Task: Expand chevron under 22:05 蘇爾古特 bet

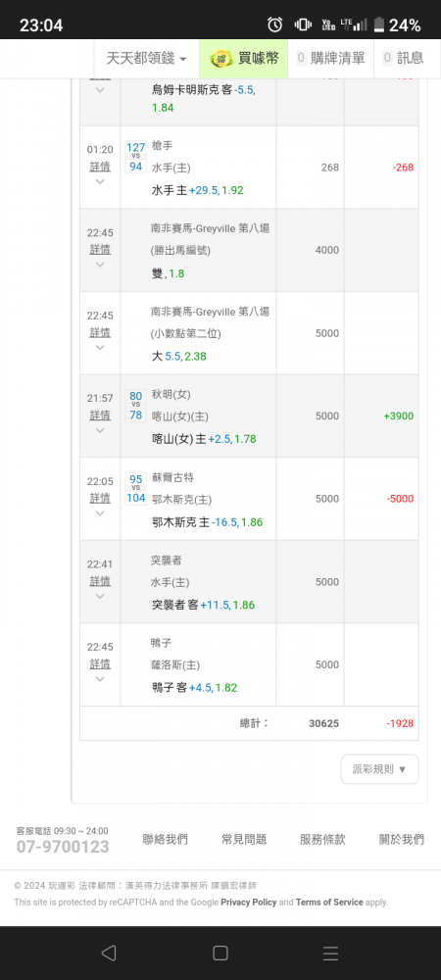Action: tap(100, 514)
